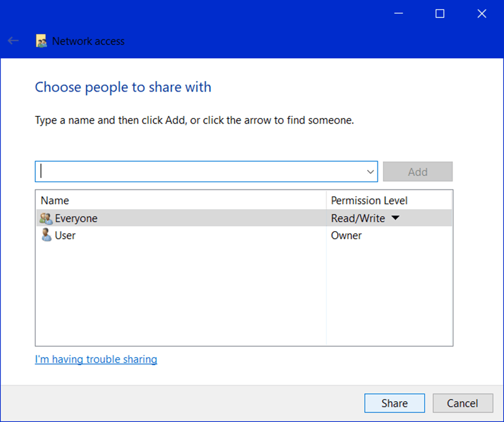Click the Share button
The image size is (504, 422).
395,403
